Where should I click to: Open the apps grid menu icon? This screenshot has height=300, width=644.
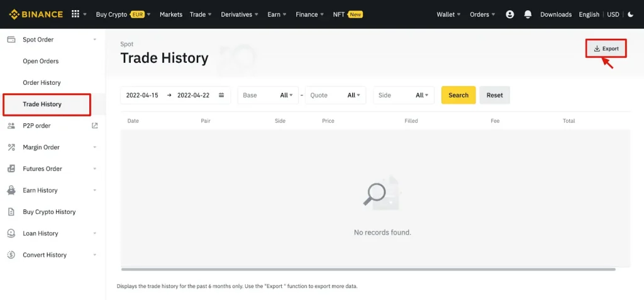75,14
